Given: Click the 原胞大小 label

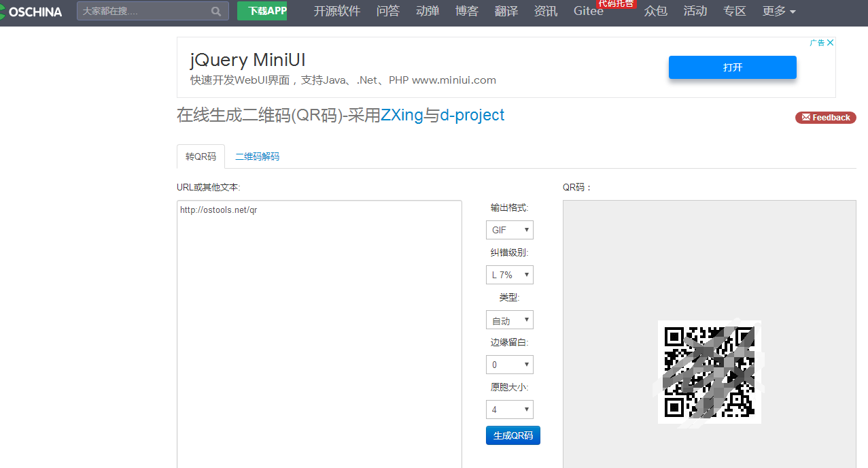Looking at the screenshot, I should pos(509,387).
